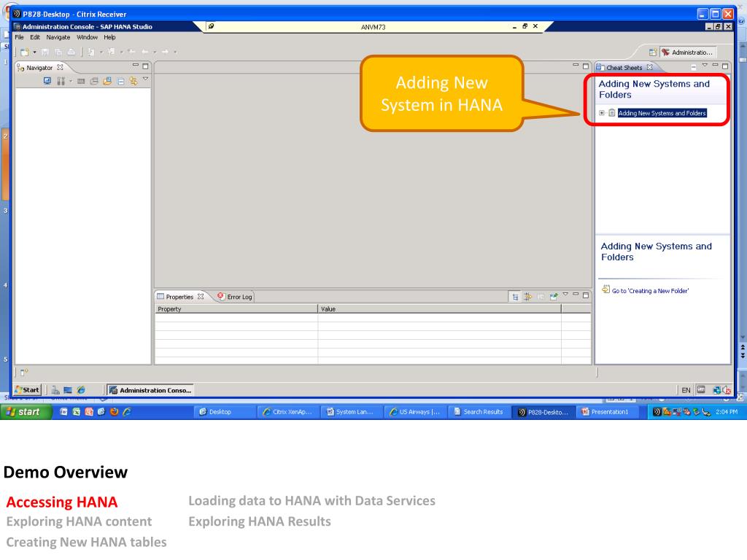
Task: Maximize the Cheat Sheets view
Action: point(725,66)
